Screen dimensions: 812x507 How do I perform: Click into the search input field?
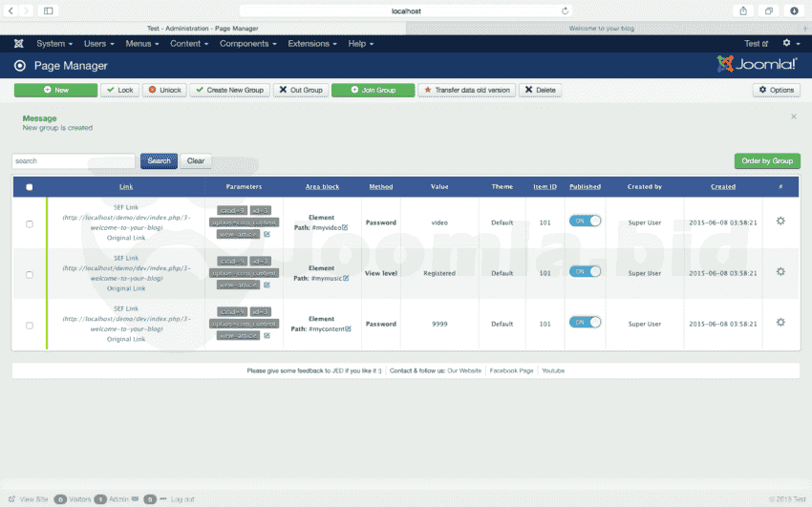(x=74, y=161)
